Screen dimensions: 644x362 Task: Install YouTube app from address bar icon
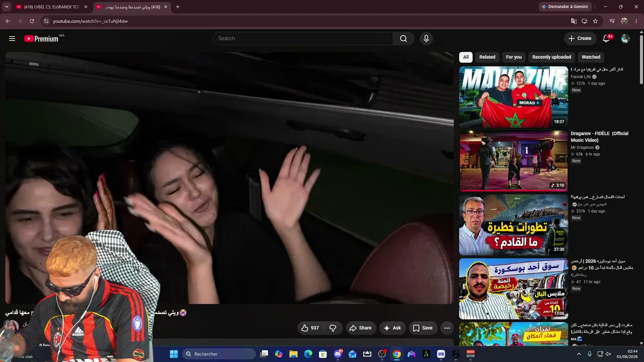point(585,21)
